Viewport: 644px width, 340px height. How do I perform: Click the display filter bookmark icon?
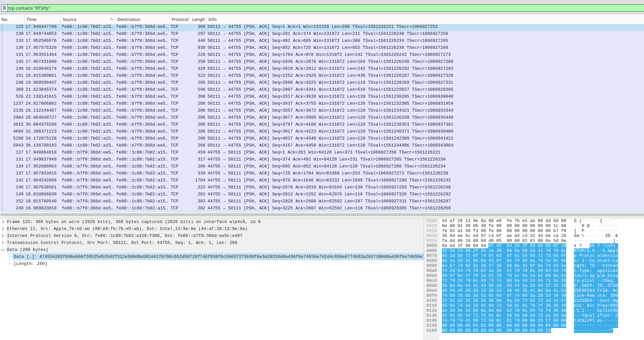4,8
